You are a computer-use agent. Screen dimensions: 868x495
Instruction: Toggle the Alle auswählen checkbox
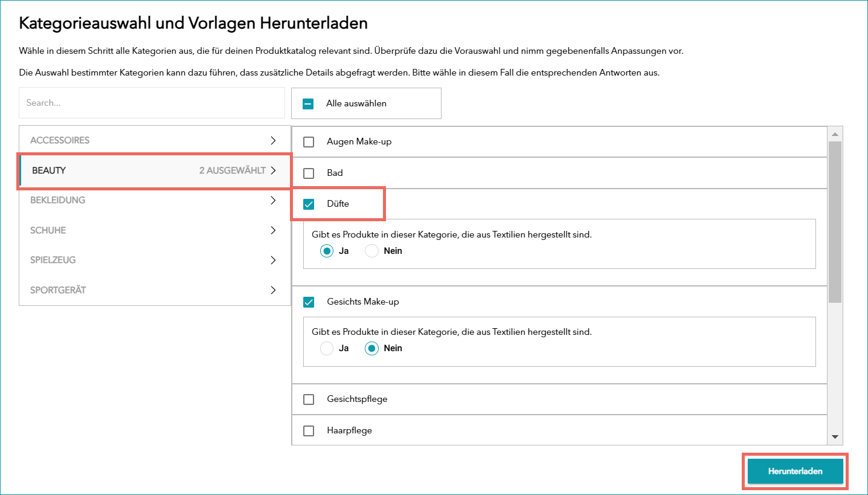pos(308,103)
